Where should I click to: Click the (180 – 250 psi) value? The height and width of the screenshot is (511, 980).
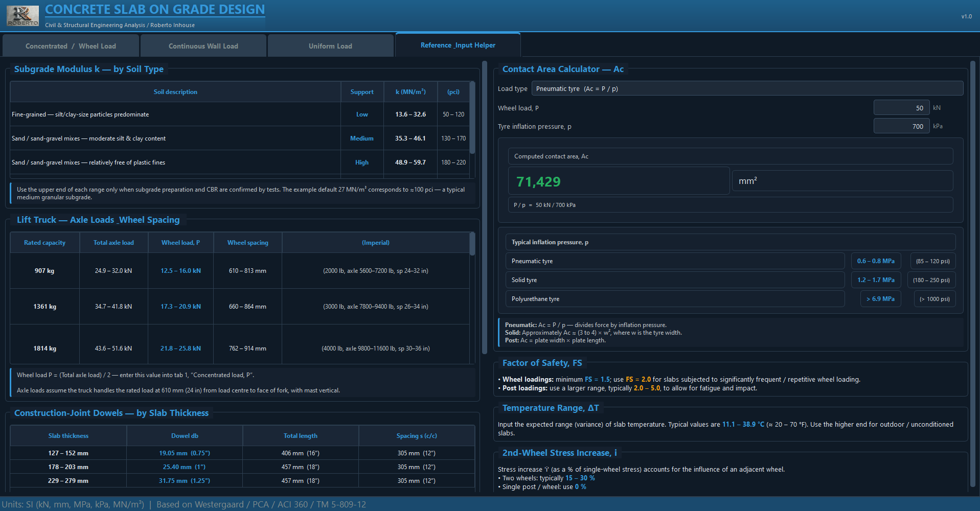[931, 280]
